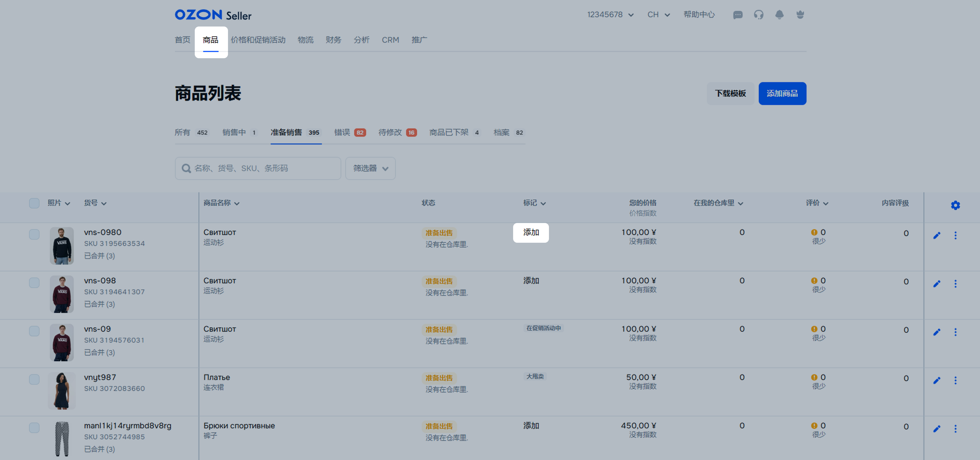The image size is (980, 460).
Task: Edit product vns-0980 with pencil icon
Action: coord(937,235)
